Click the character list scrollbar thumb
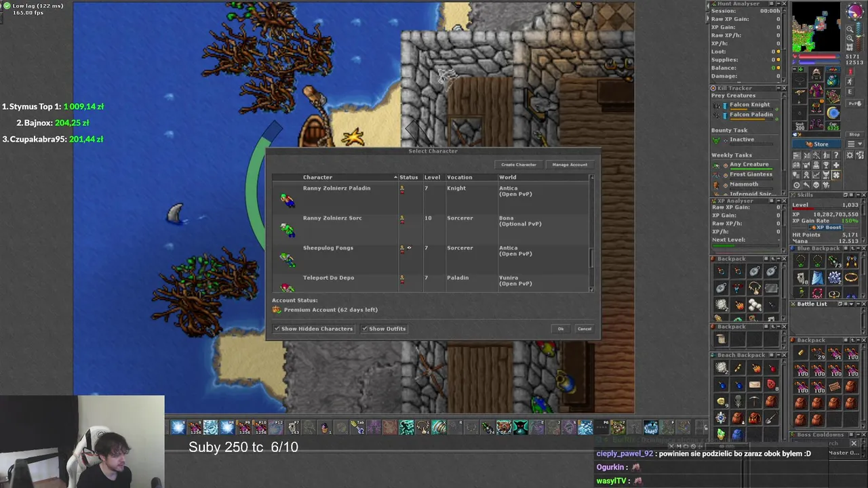The width and height of the screenshot is (868, 488). pyautogui.click(x=592, y=258)
